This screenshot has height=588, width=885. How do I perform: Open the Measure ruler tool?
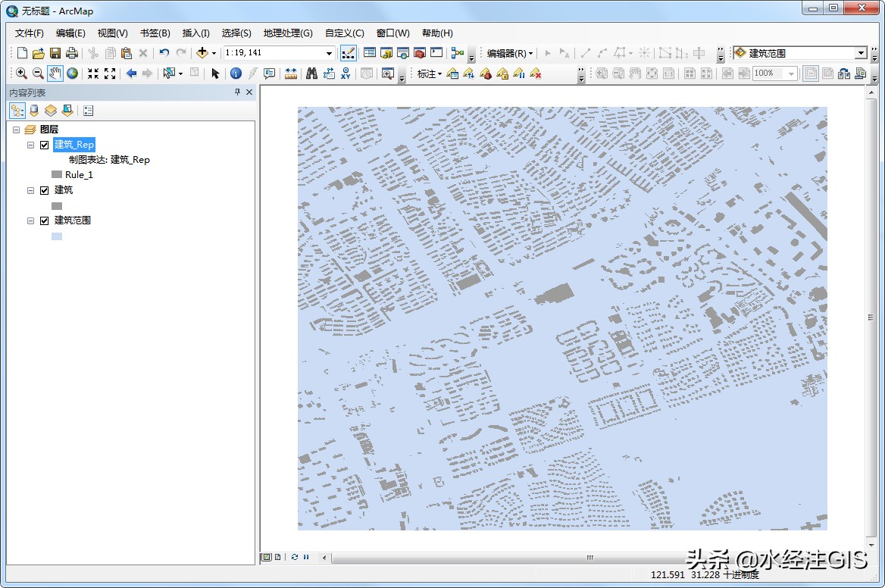290,73
